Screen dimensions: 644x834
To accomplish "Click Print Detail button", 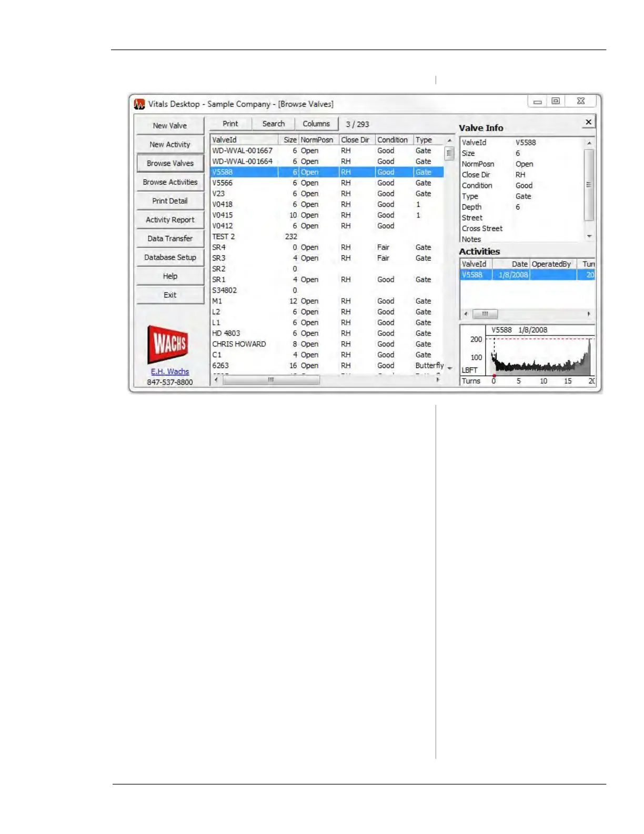I will 170,201.
